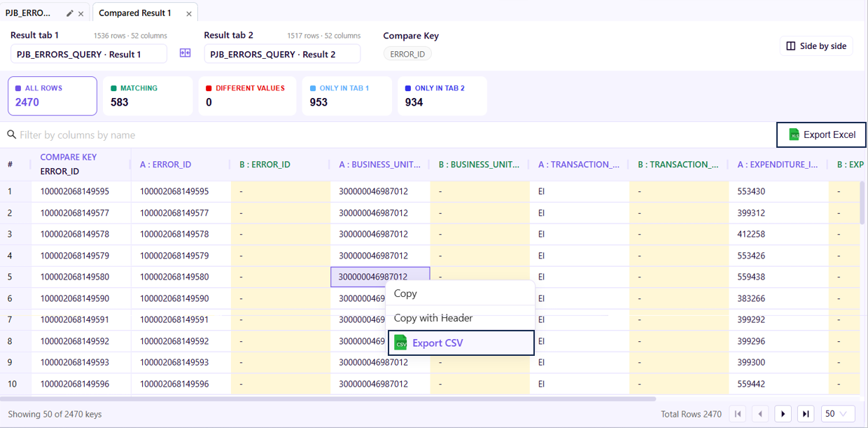Click the Filter by columns input field
The height and width of the screenshot is (428, 868).
pos(392,134)
